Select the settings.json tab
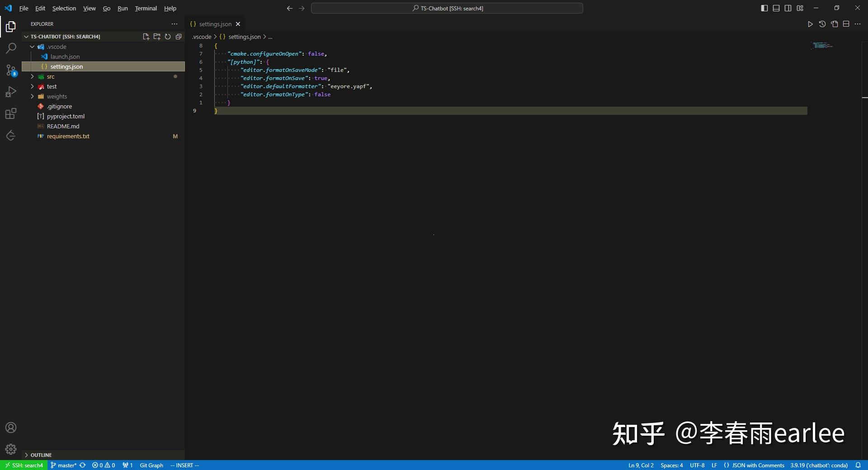Screen dimensions: 868x470 [214, 24]
